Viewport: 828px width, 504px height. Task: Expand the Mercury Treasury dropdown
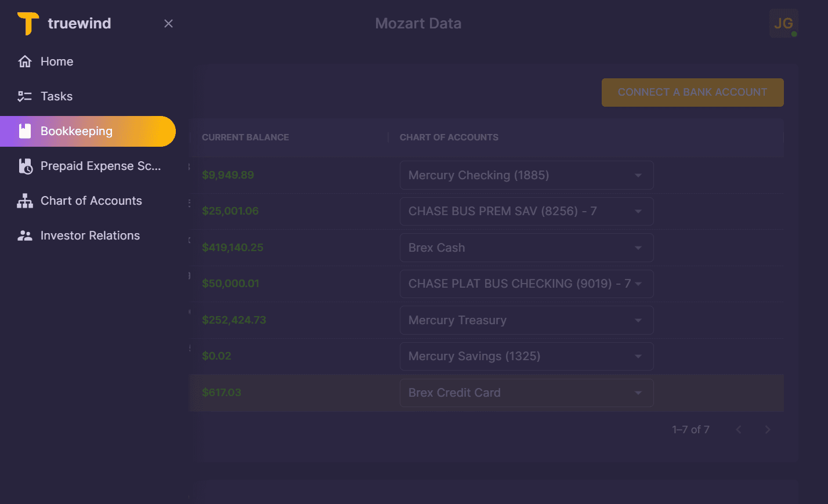638,320
